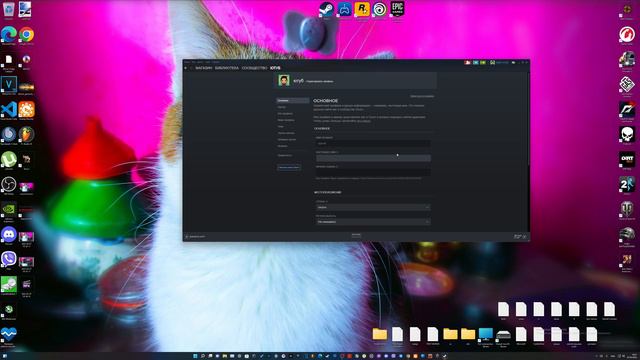Click the profile name input field
This screenshot has height=360, width=640.
[373, 143]
